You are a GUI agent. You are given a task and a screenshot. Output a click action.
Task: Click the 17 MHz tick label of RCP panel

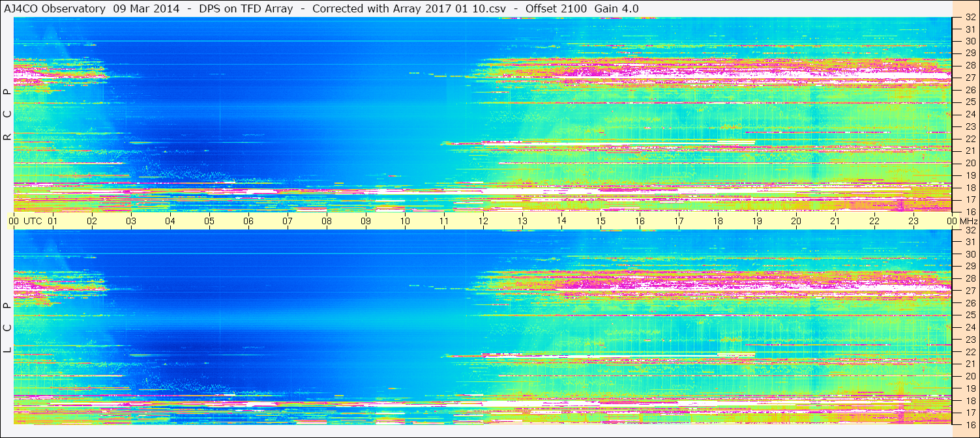tap(970, 199)
